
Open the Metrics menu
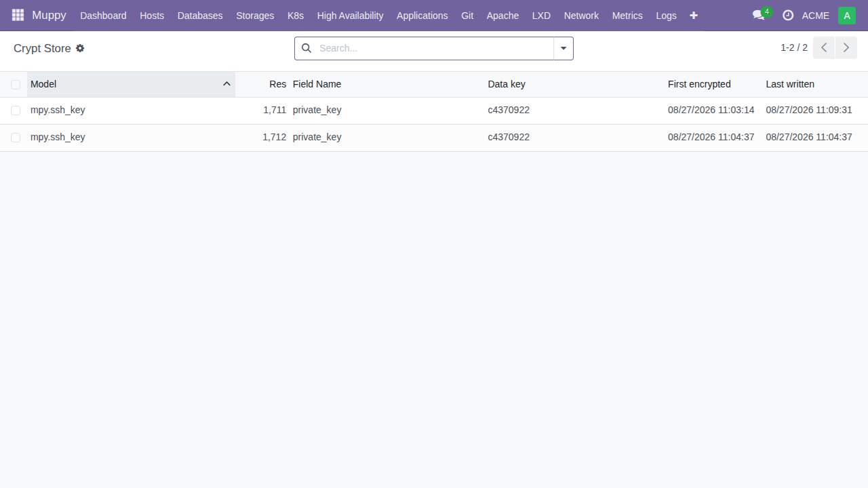pos(627,15)
